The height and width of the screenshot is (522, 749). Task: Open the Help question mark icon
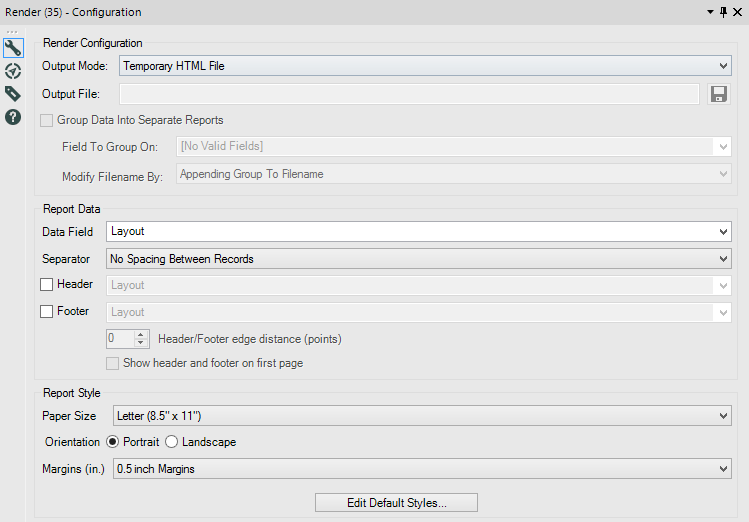13,117
